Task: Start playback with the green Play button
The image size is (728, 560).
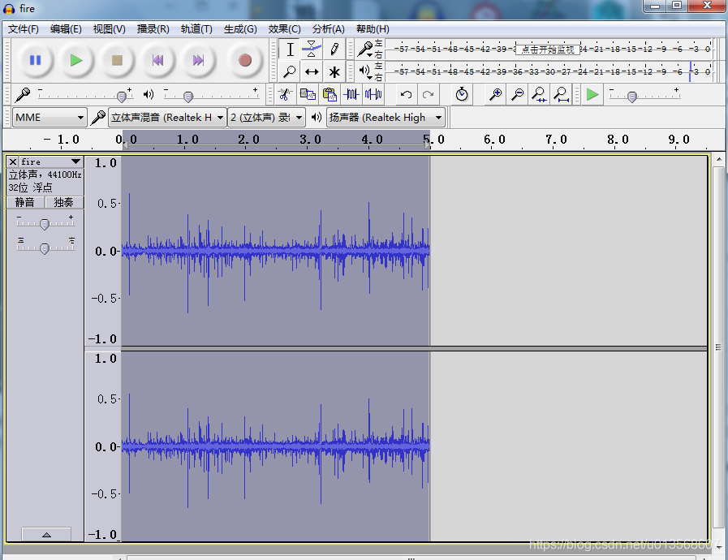Action: pos(76,60)
